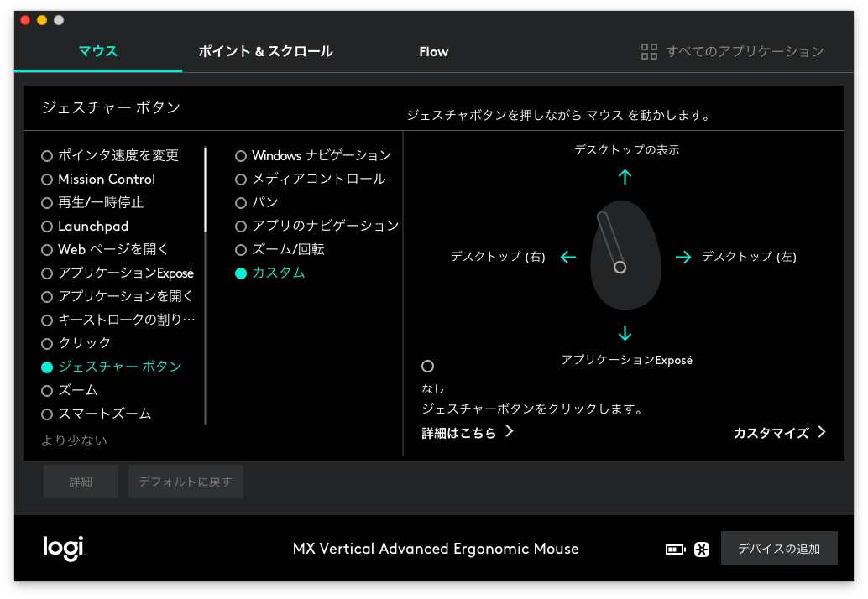Click the logi logo
Viewport: 868px width, 599px height.
click(x=63, y=548)
